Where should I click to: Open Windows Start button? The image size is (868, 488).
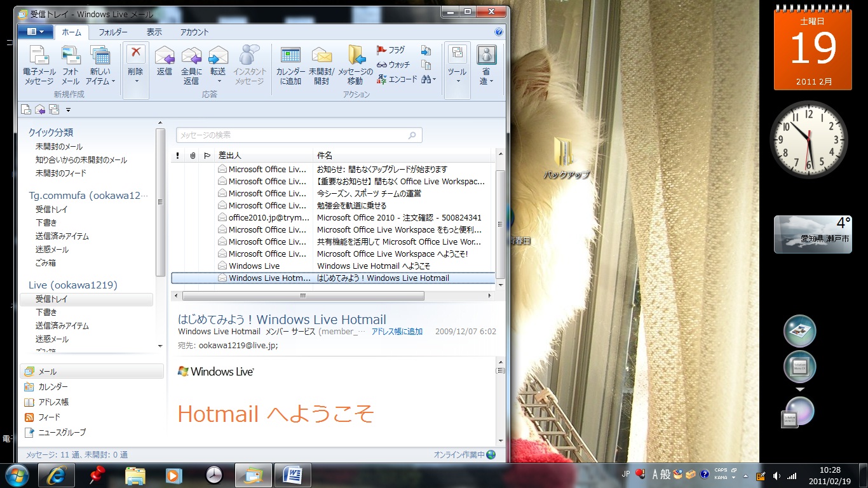click(17, 475)
